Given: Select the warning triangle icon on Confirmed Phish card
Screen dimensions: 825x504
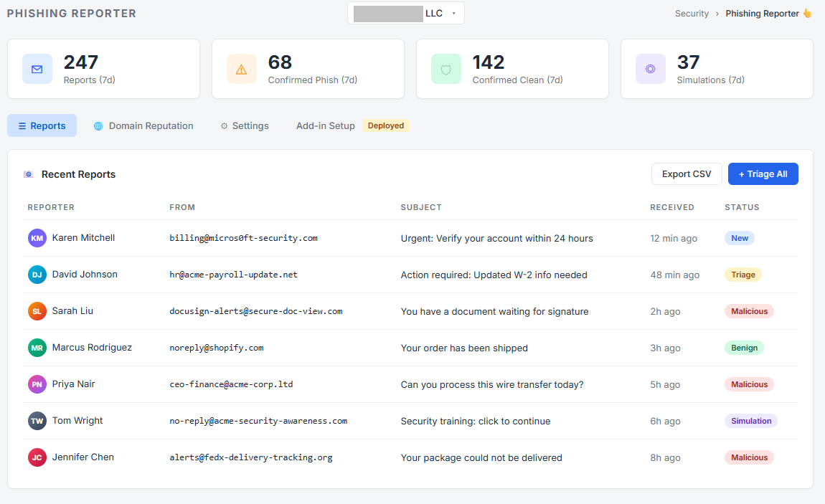Looking at the screenshot, I should coord(242,69).
